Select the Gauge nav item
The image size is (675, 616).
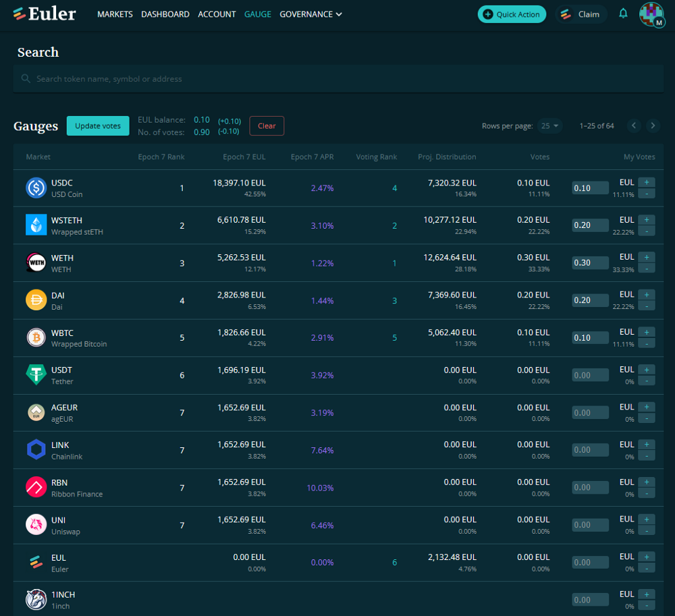257,14
